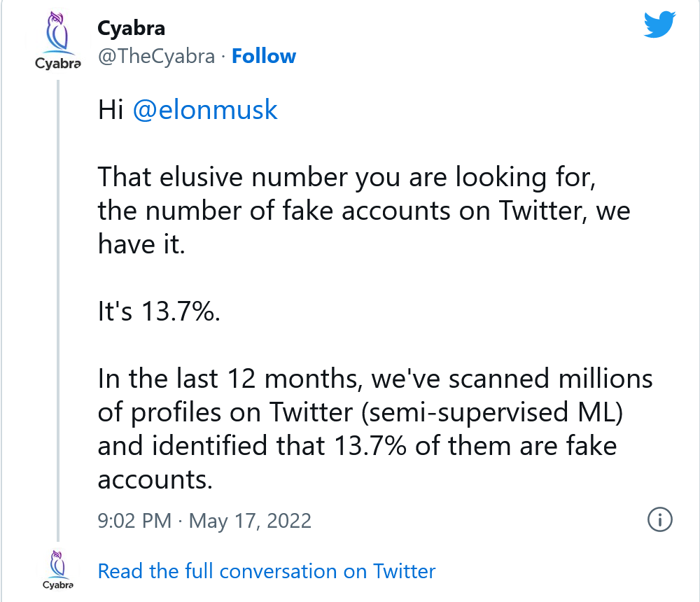The width and height of the screenshot is (700, 602).
Task: Click the "have it." text line
Action: coord(141,245)
